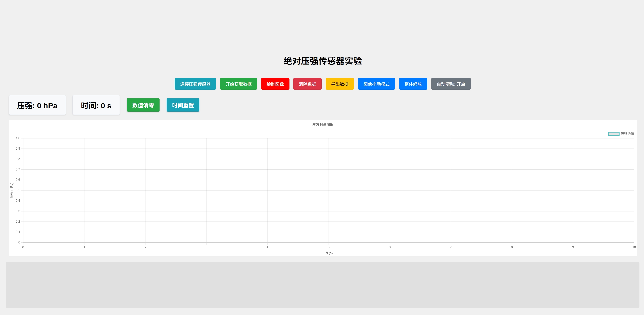Click x-axis tick label 5
This screenshot has height=315, width=644.
329,247
